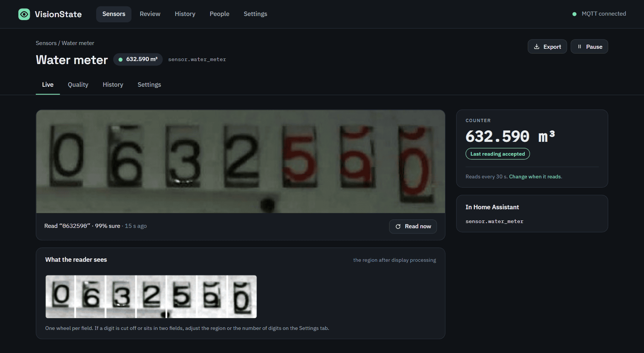Click the MQTT connected green status dot
The height and width of the screenshot is (353, 644).
(x=574, y=14)
